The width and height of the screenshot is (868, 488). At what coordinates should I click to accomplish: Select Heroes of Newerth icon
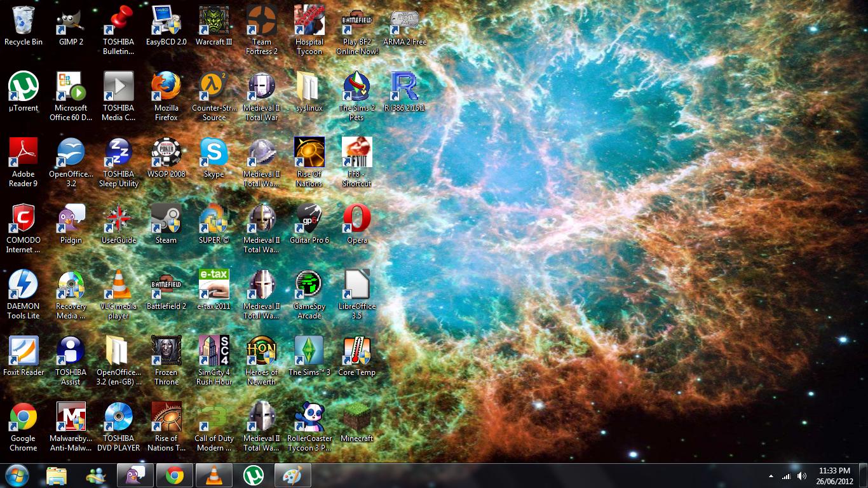[262, 361]
